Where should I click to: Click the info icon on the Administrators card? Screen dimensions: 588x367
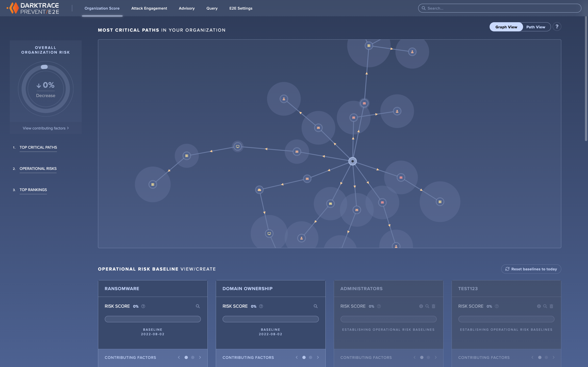[x=421, y=306]
